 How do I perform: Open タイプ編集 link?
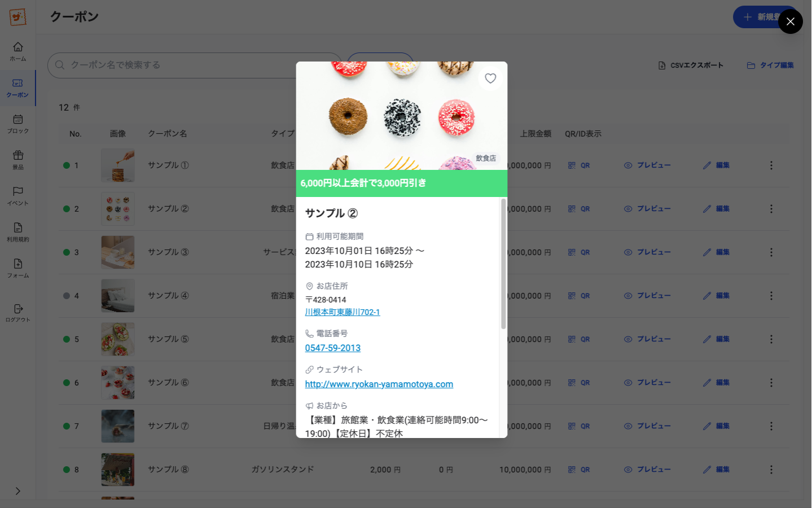tap(770, 65)
